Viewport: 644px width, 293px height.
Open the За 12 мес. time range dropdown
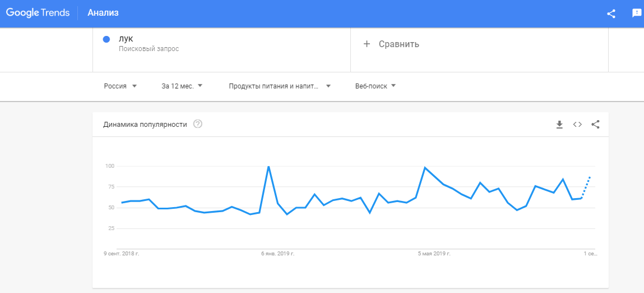point(182,86)
